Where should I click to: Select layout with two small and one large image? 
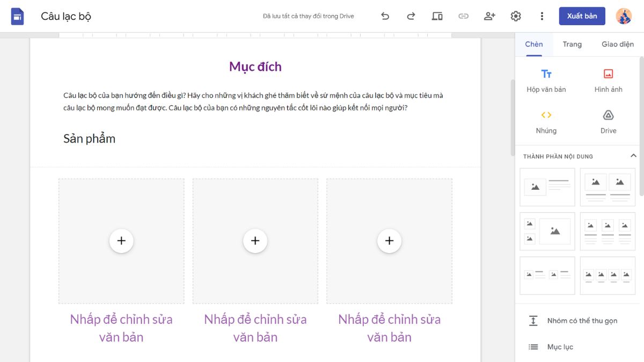coord(547,231)
